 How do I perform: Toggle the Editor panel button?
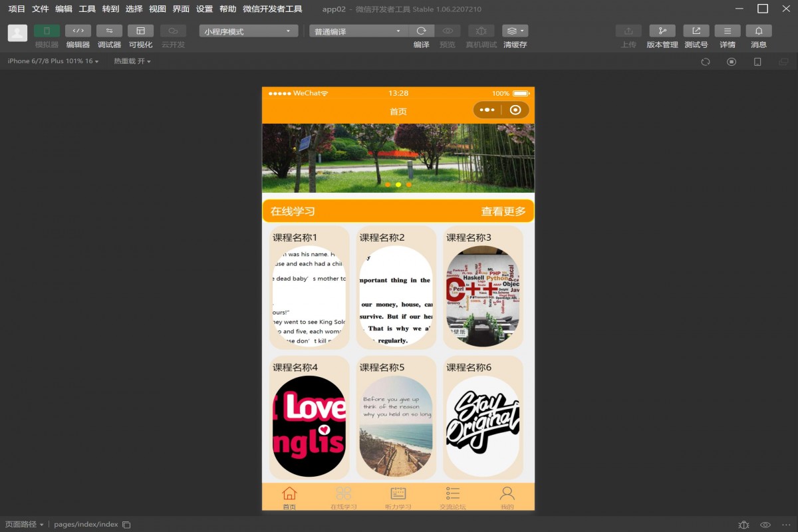78,31
